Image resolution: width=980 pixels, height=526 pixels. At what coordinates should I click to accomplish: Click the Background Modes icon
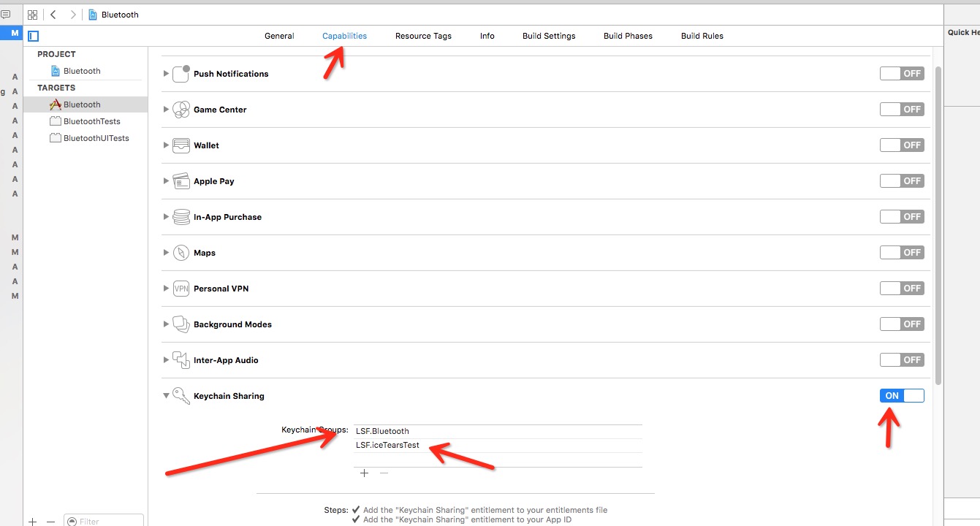click(181, 324)
